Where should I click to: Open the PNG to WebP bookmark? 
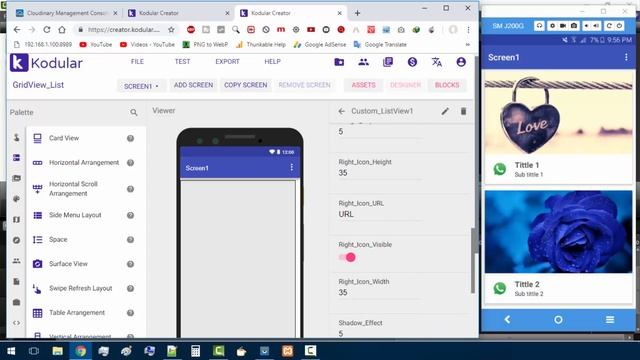click(205, 44)
